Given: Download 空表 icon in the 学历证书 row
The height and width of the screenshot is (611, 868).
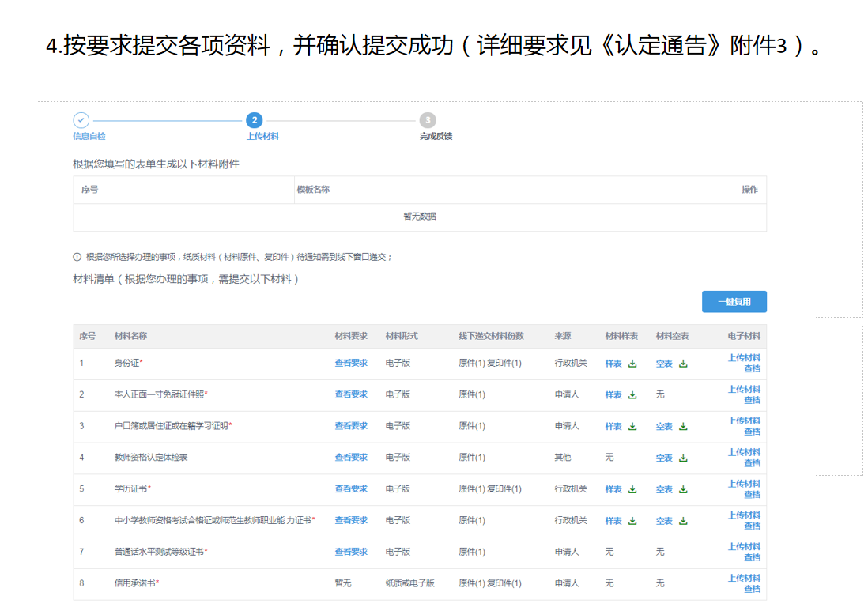Looking at the screenshot, I should [x=683, y=490].
